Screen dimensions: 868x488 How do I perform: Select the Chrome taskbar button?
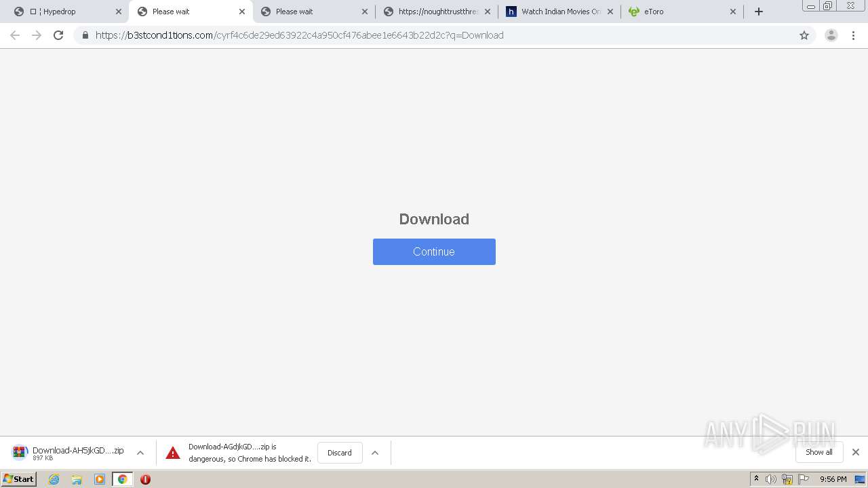pos(122,479)
